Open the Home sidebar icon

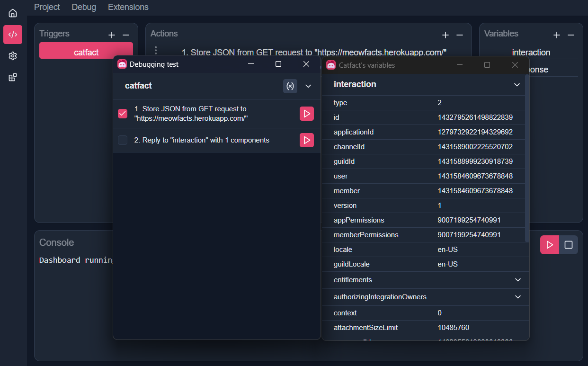point(12,13)
